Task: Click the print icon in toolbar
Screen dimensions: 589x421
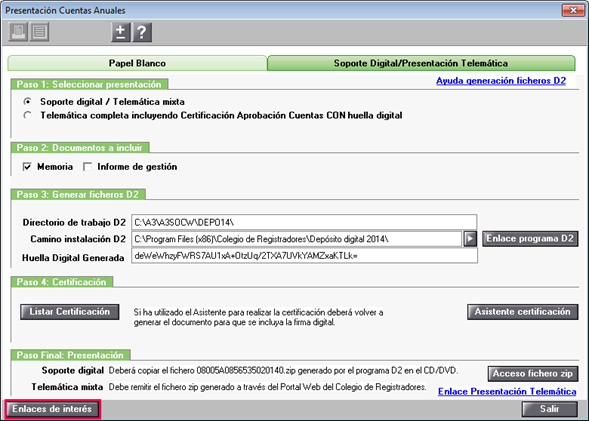Action: click(x=18, y=32)
